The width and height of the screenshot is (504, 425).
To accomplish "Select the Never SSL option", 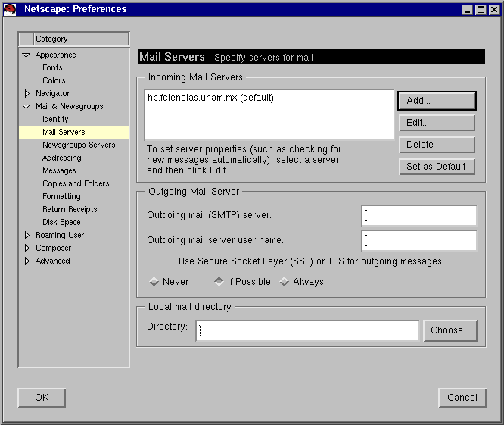I will point(154,282).
